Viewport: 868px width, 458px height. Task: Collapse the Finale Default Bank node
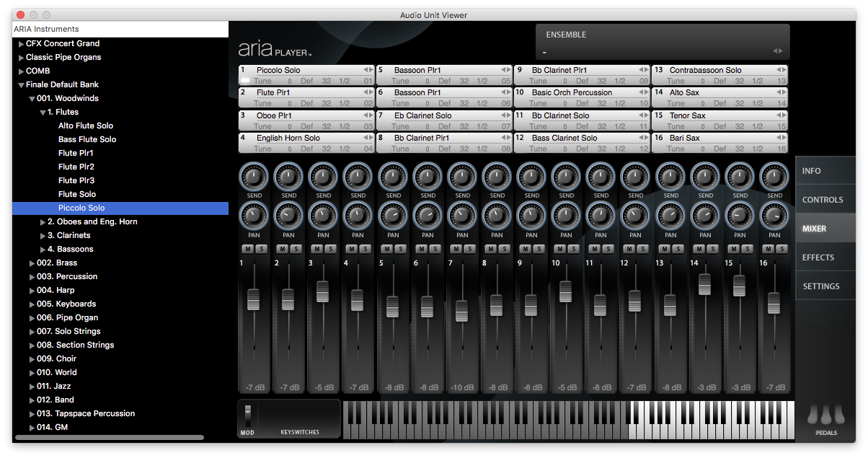pos(21,85)
